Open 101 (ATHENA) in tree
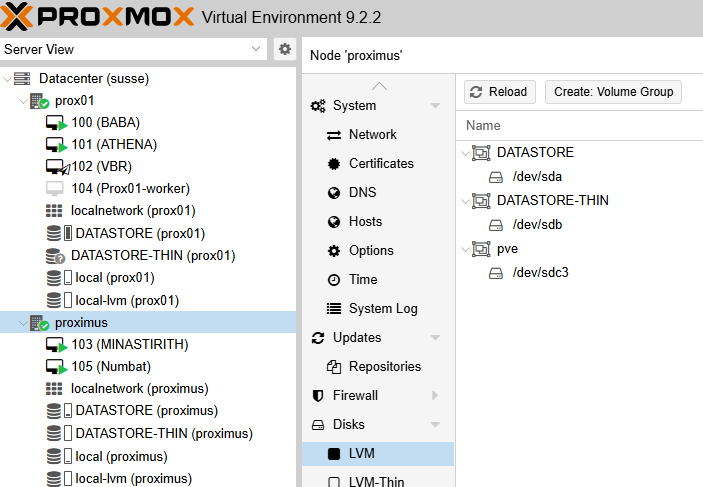703x487 pixels. point(114,144)
